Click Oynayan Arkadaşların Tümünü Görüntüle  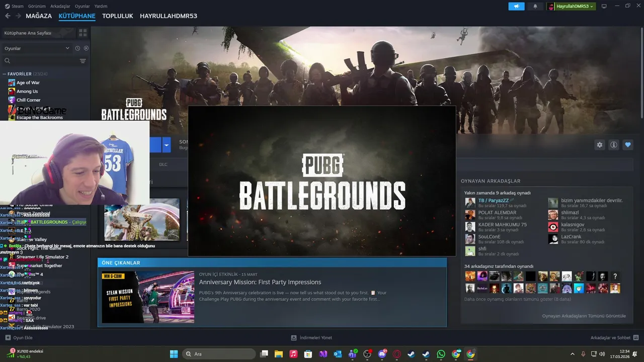point(584,316)
